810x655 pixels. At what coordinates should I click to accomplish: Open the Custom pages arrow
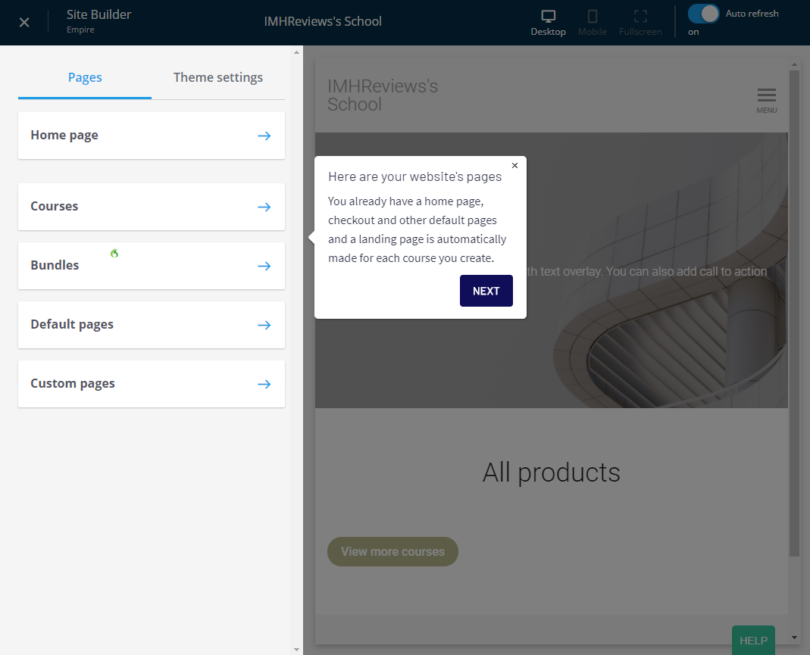pos(263,384)
